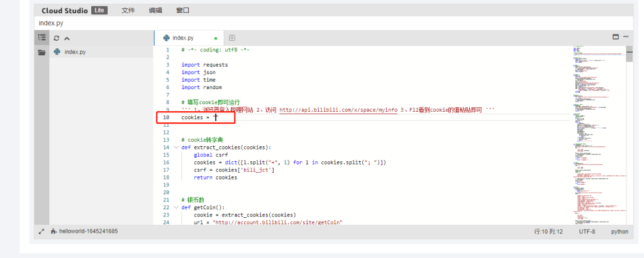Select the index.py editor tab
The image size is (644, 258).
(189, 38)
